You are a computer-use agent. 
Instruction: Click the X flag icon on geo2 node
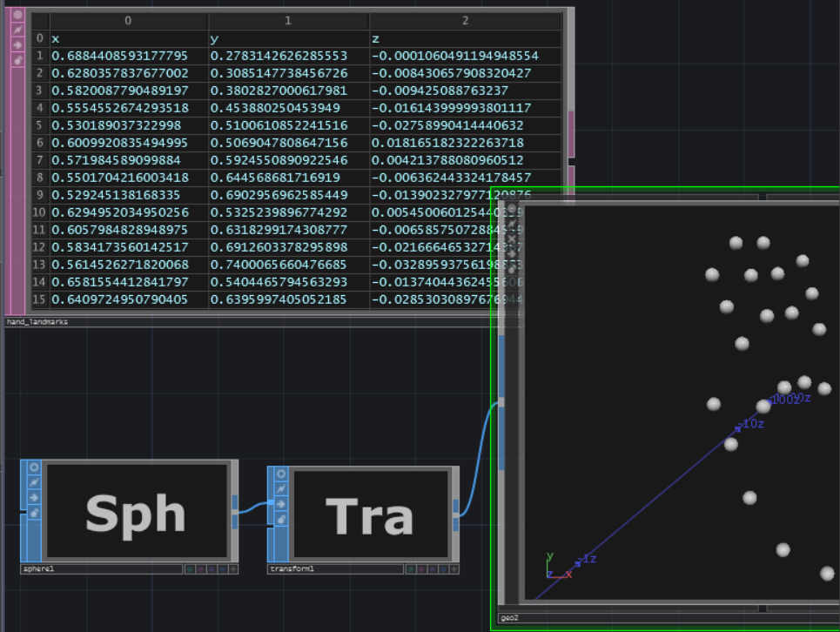pyautogui.click(x=512, y=239)
